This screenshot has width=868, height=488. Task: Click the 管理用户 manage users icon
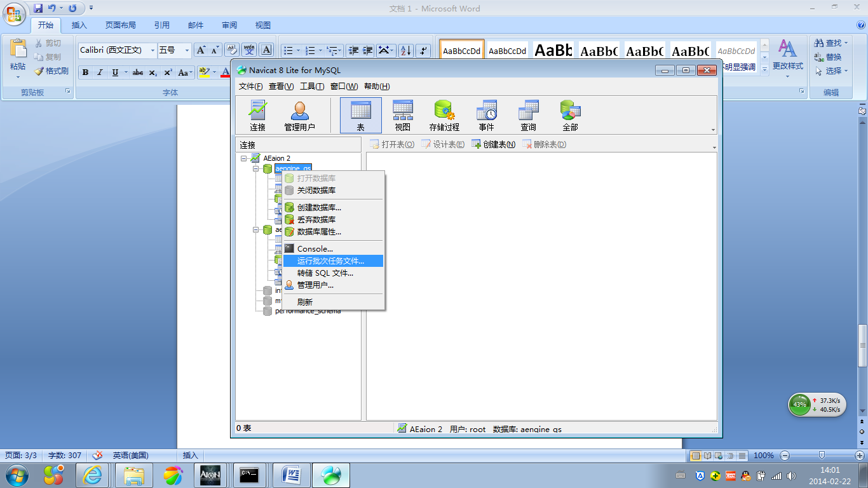click(299, 115)
